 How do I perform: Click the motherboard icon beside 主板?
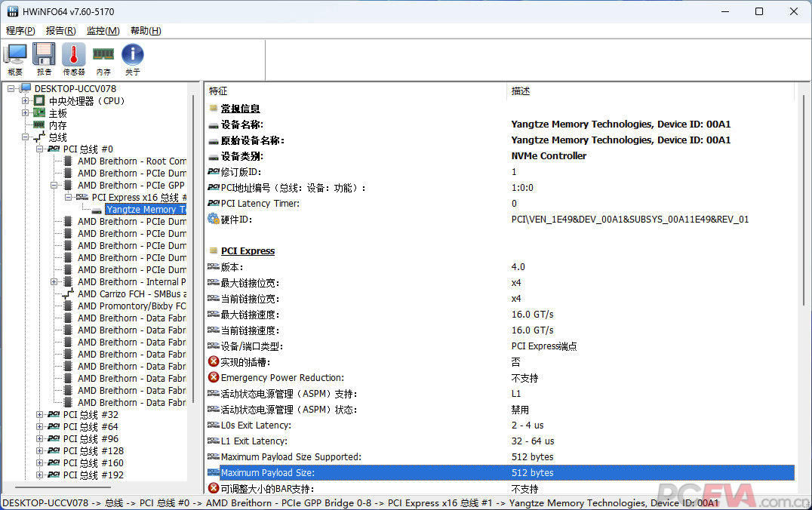pos(39,112)
